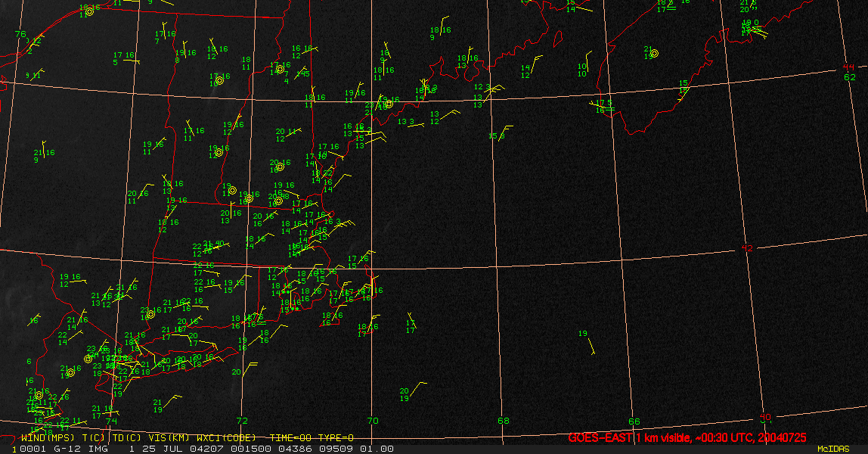Click the TYPE=0 legend text
This screenshot has height=454, width=868.
pyautogui.click(x=336, y=438)
